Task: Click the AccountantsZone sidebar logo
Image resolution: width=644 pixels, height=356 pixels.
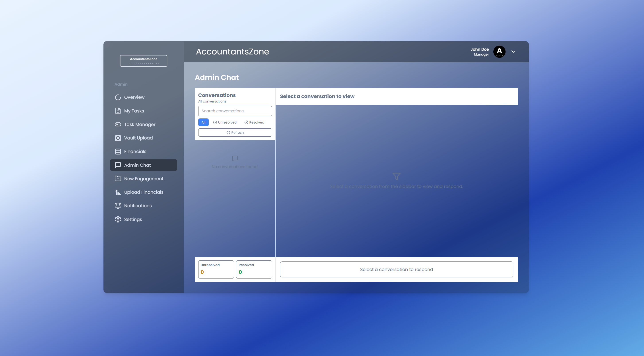Action: 144,61
